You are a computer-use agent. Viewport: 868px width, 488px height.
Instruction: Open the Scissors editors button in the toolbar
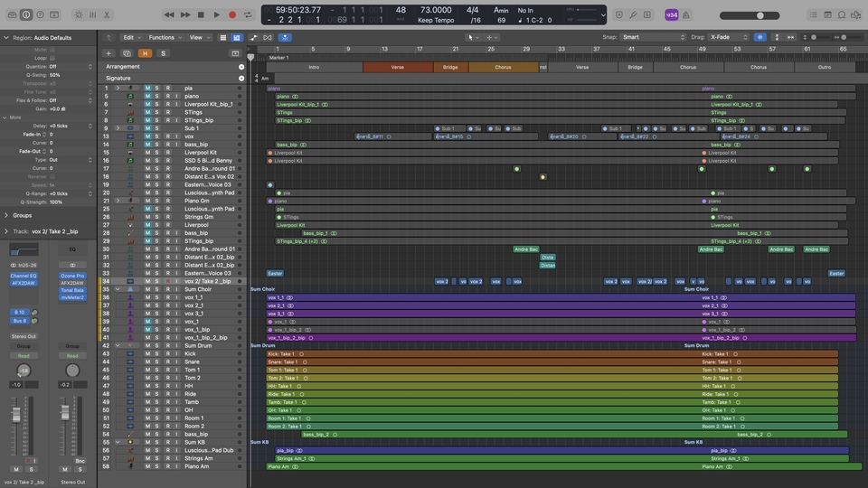pos(108,14)
